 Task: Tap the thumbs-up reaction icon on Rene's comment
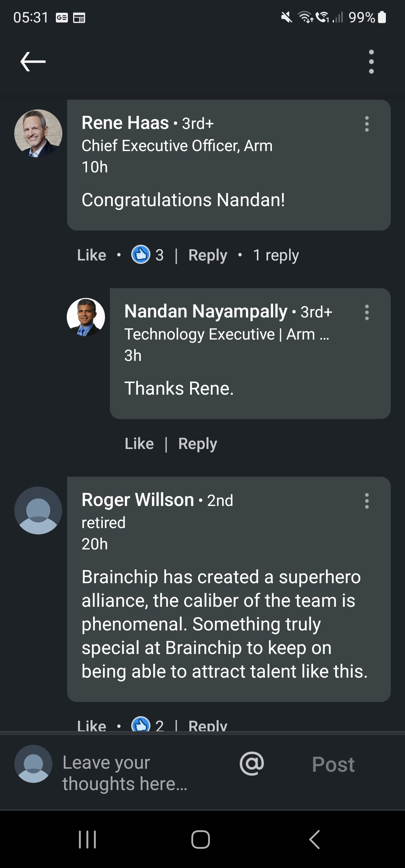tap(141, 255)
